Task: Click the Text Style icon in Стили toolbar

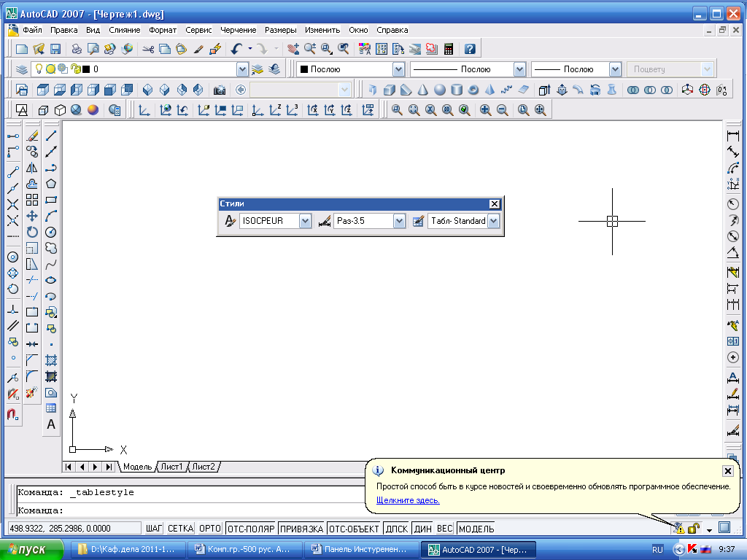Action: click(x=230, y=221)
